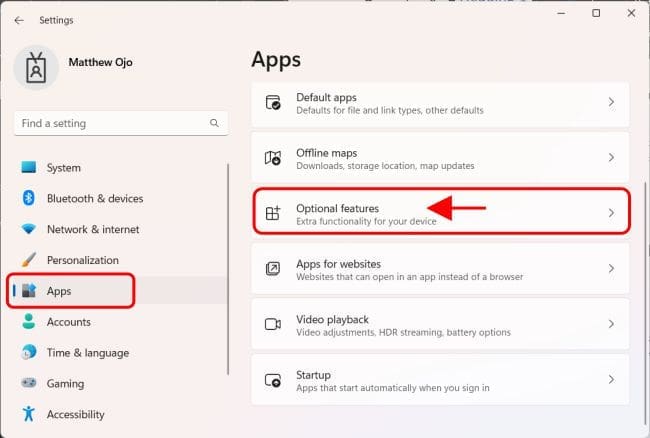Click the Offline maps icon
This screenshot has width=650, height=438.
click(x=273, y=158)
